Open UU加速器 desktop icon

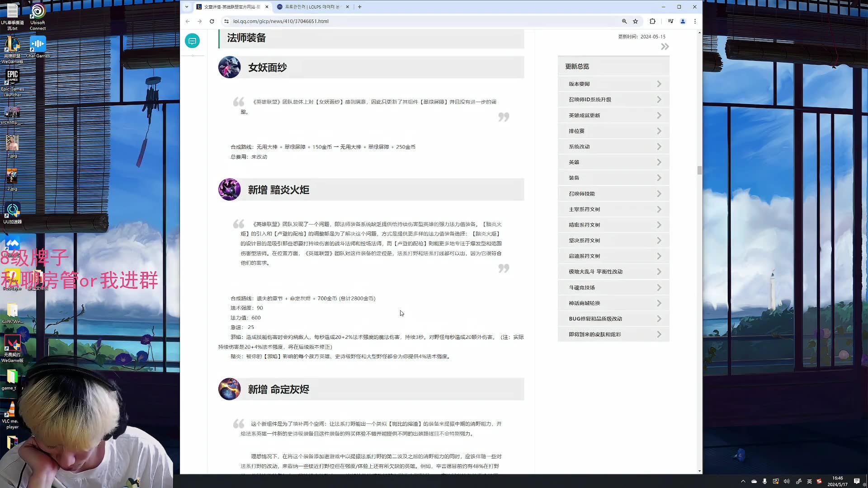pos(12,213)
